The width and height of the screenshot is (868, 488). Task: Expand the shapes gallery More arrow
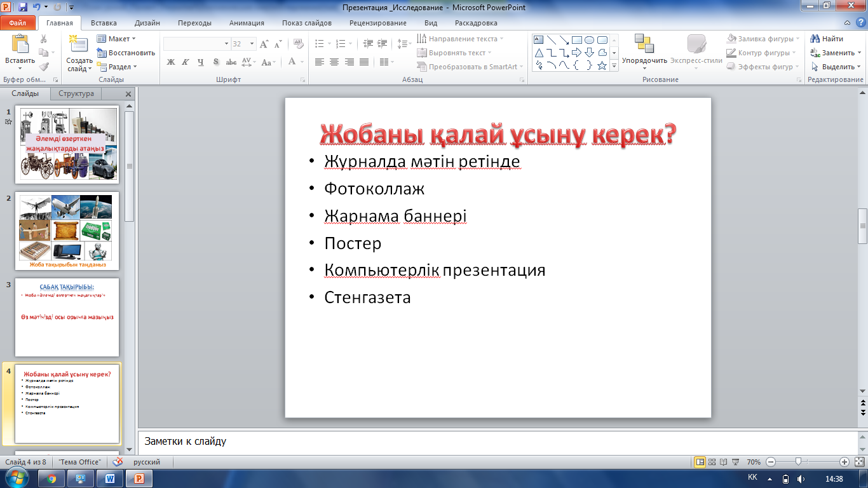click(x=614, y=65)
